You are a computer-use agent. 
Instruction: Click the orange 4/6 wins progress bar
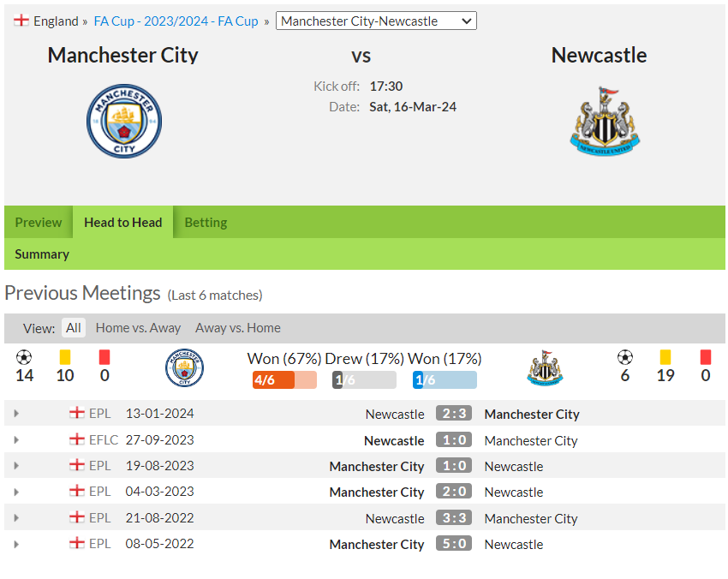coord(284,379)
